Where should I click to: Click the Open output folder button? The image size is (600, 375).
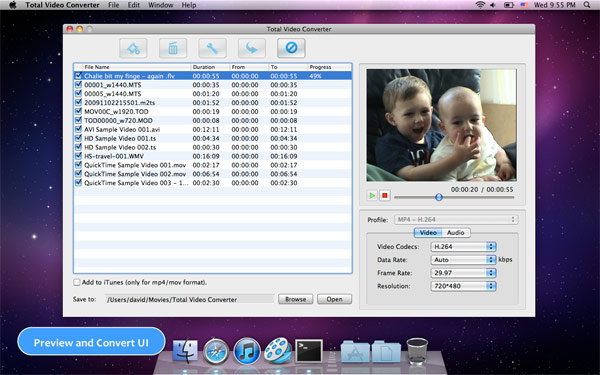334,299
